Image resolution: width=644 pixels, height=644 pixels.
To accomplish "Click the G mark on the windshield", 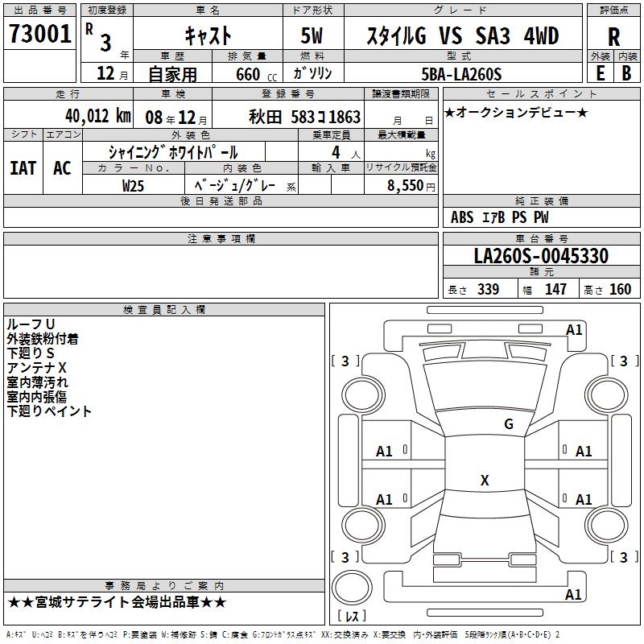I will 508,423.
